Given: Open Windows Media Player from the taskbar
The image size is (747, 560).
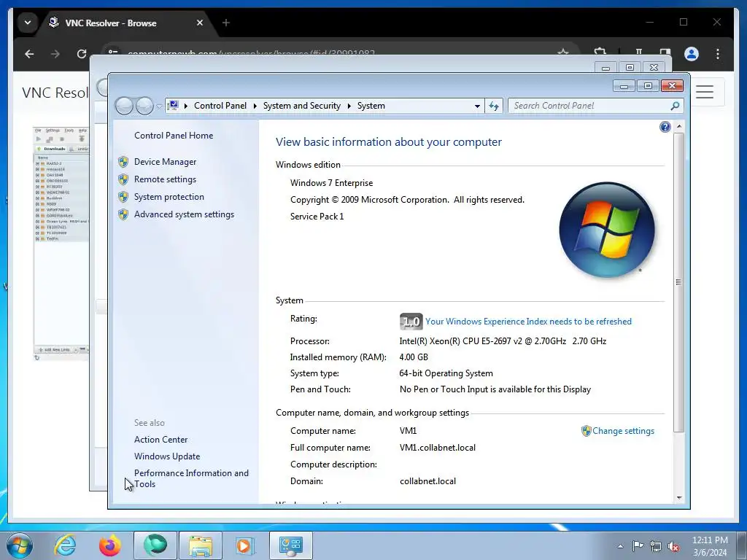Looking at the screenshot, I should (245, 545).
